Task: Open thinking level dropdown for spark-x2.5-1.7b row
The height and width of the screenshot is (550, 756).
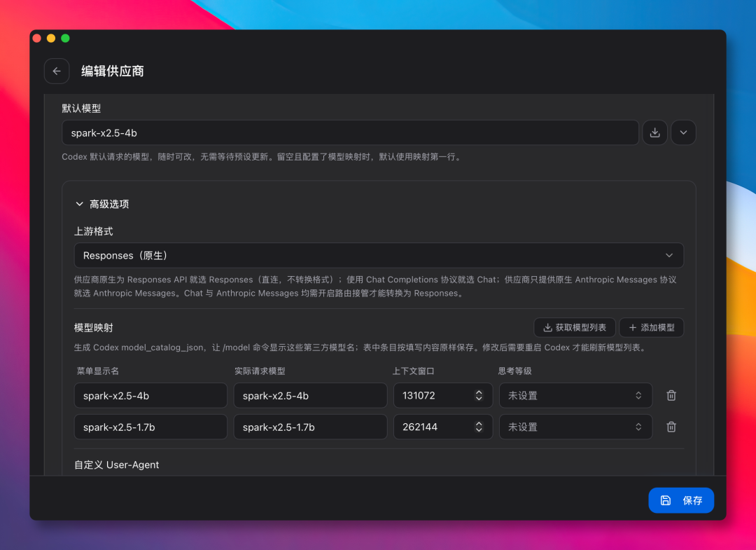Action: (575, 427)
